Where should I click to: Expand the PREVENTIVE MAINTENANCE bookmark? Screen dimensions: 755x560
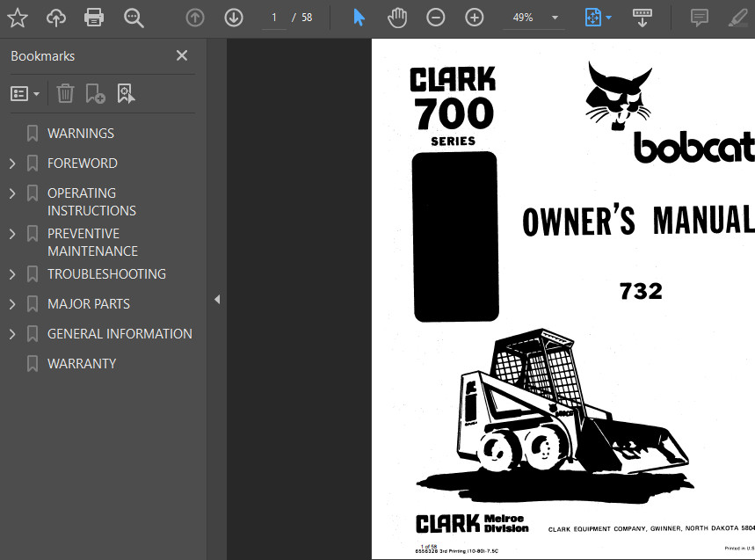click(x=12, y=234)
